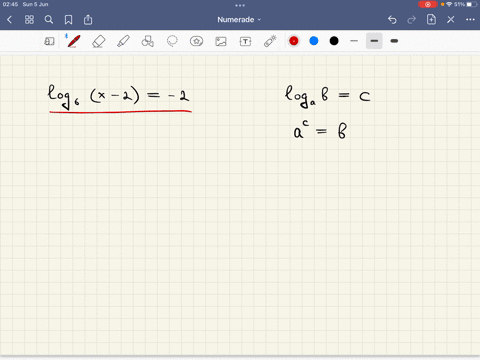Select the highlighter tool

123,41
